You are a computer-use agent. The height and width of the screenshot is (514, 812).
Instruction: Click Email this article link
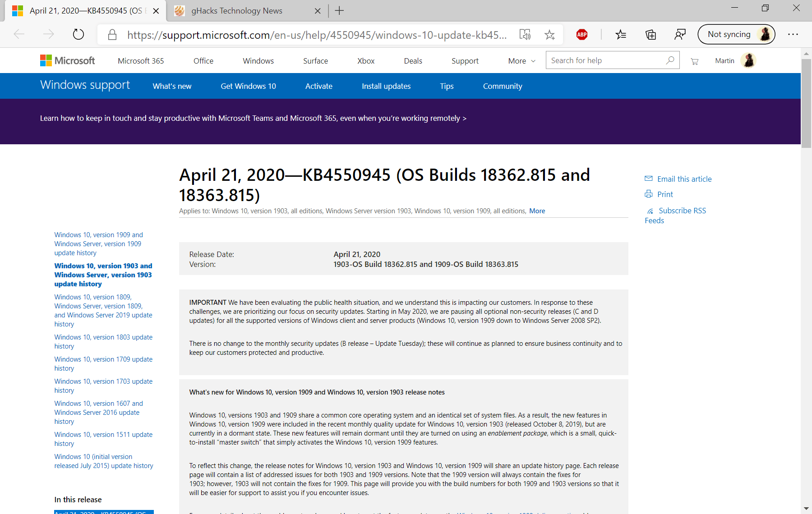coord(684,179)
